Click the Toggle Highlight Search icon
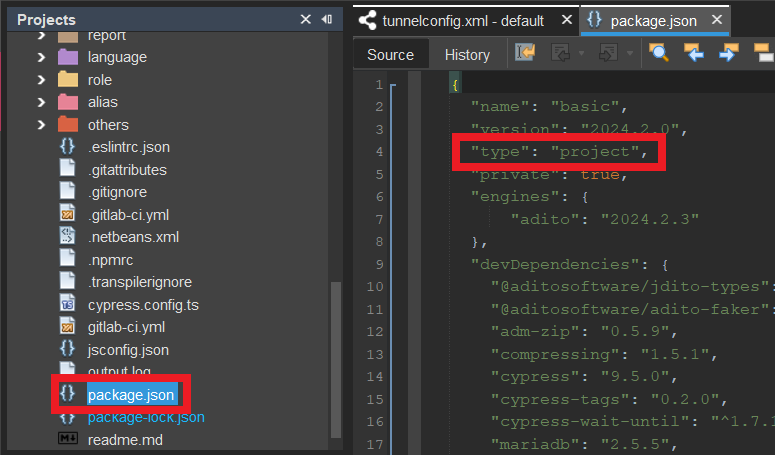The image size is (775, 455). point(764,52)
